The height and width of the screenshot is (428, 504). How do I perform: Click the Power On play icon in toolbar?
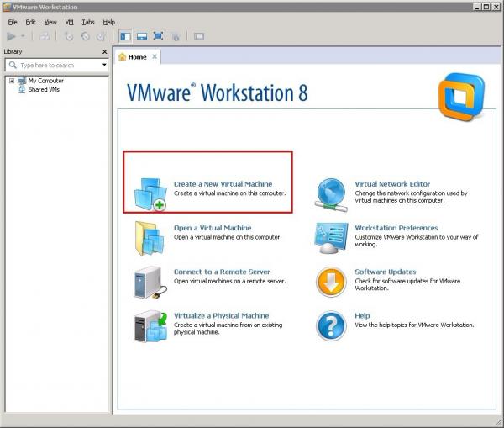(11, 36)
